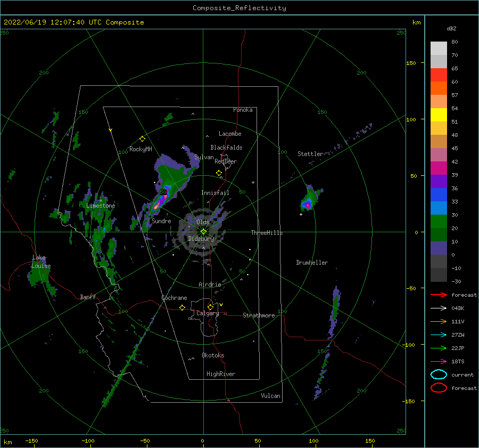Click the Drumheller city label
The width and height of the screenshot is (479, 448).
tap(312, 263)
